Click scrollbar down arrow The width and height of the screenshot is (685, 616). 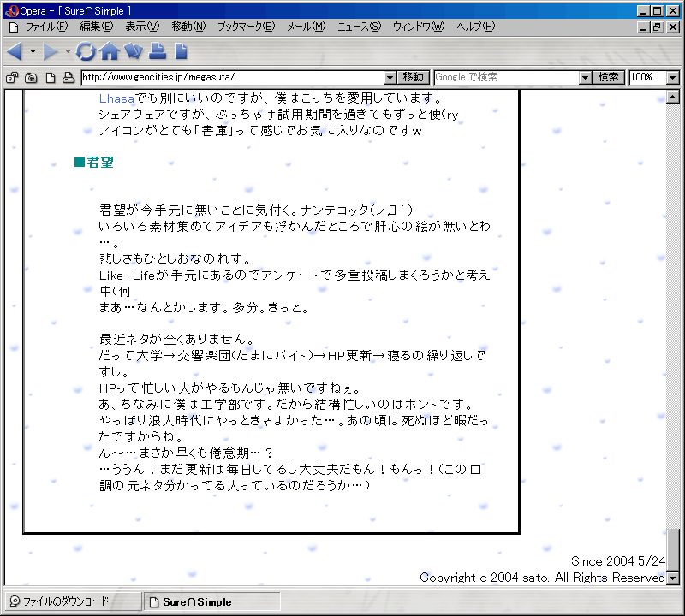click(673, 578)
